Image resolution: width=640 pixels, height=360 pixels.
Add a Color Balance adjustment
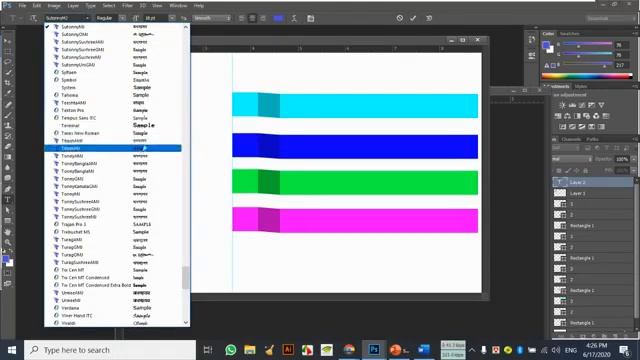[x=567, y=116]
